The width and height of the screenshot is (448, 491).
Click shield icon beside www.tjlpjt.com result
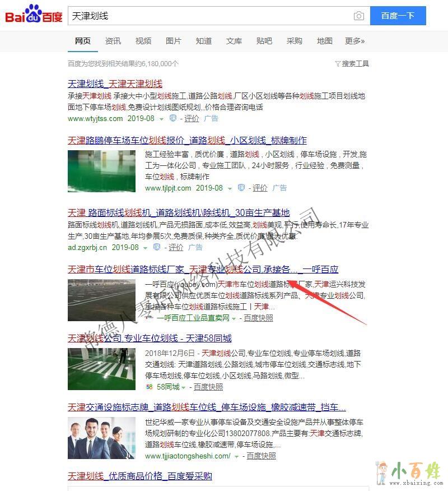pyautogui.click(x=241, y=188)
